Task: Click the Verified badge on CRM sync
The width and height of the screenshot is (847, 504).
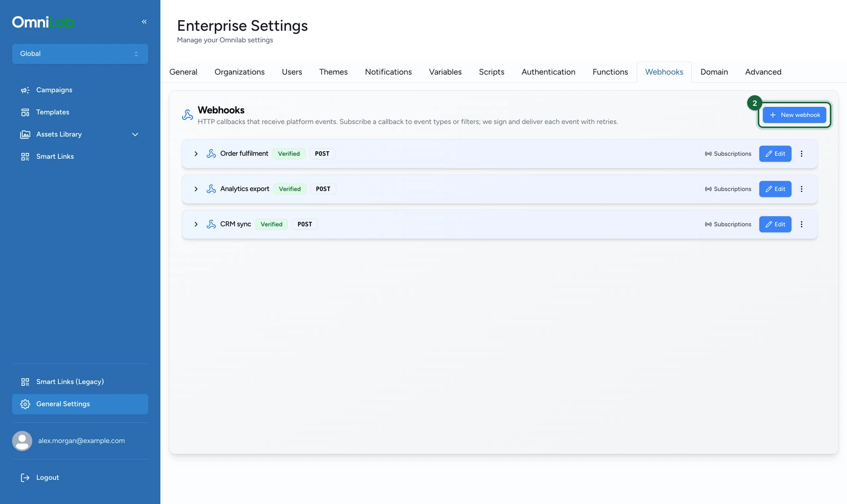Action: 272,224
